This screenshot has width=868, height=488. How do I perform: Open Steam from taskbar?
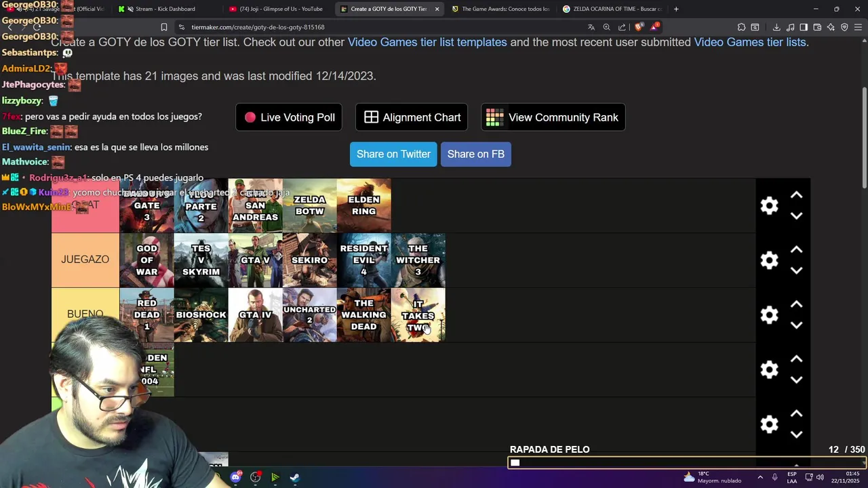pyautogui.click(x=295, y=477)
